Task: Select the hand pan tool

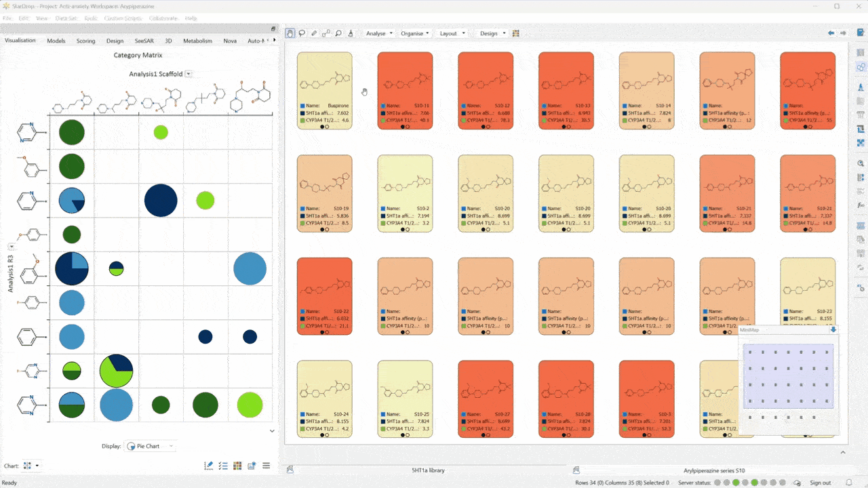Action: [x=290, y=33]
